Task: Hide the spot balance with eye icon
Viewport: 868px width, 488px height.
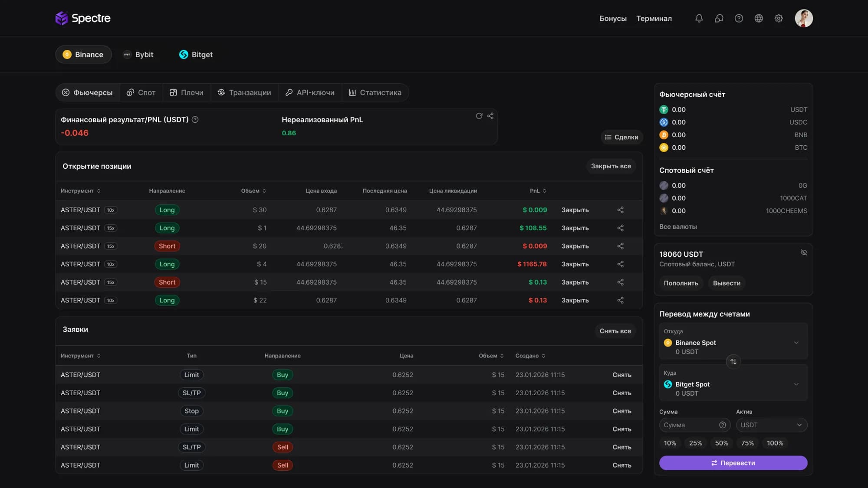Action: (804, 252)
